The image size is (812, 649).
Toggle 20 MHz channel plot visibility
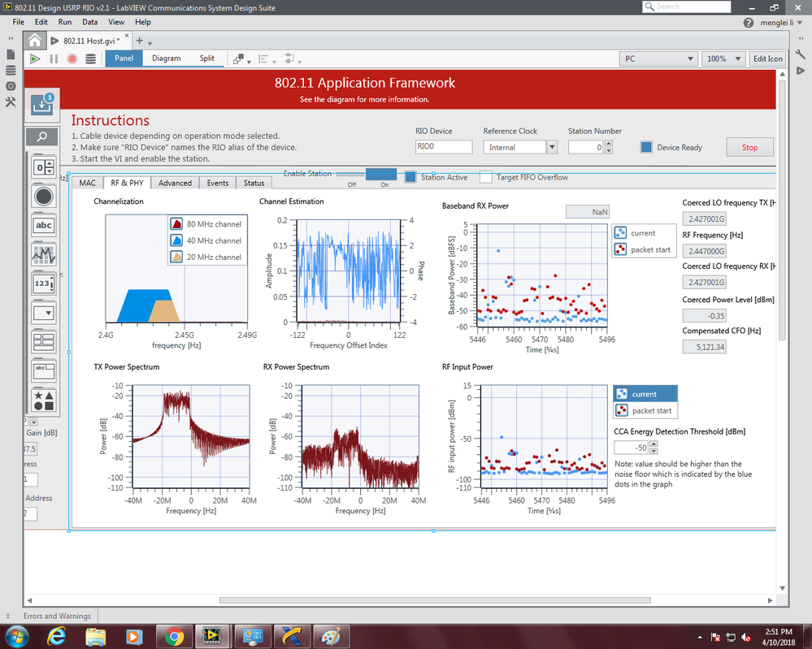point(176,257)
